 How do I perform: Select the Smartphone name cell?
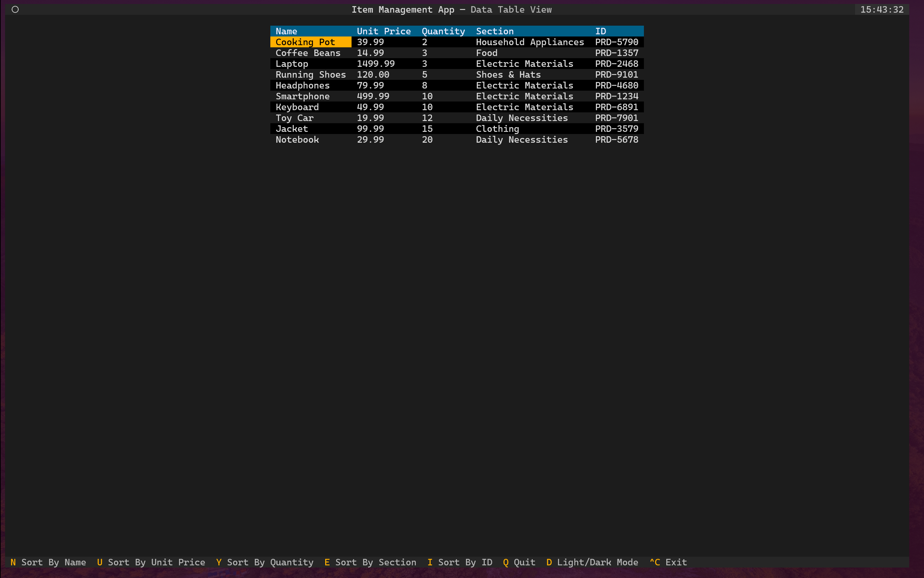(311, 96)
